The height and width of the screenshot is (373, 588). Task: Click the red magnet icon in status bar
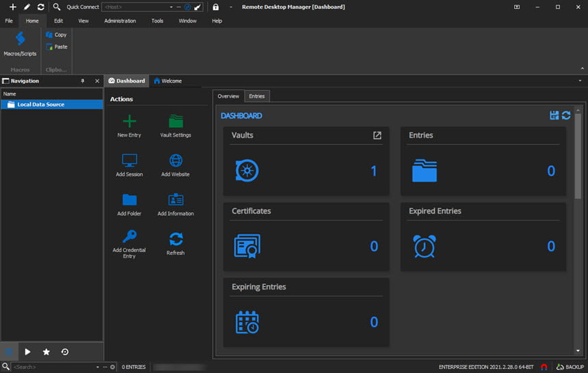[x=544, y=367]
